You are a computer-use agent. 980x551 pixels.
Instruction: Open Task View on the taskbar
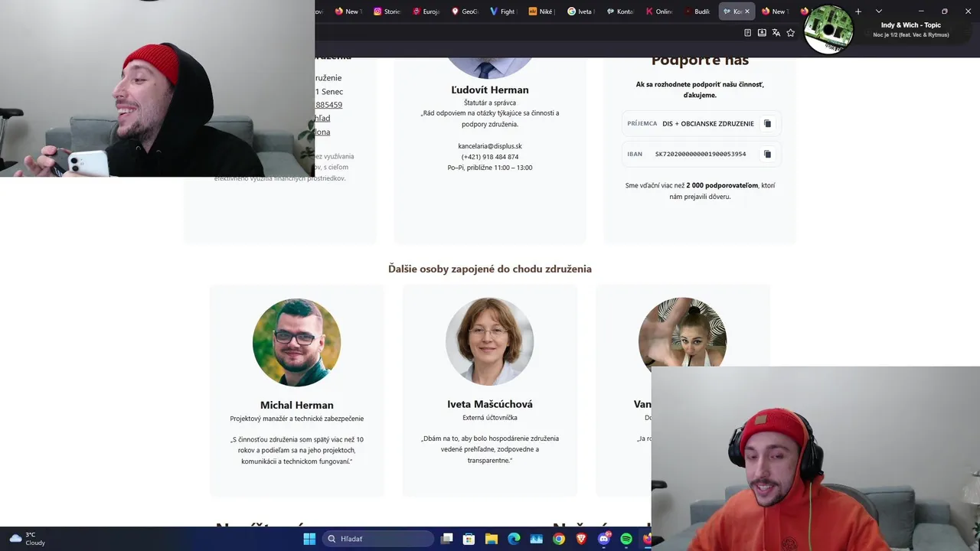tap(447, 539)
